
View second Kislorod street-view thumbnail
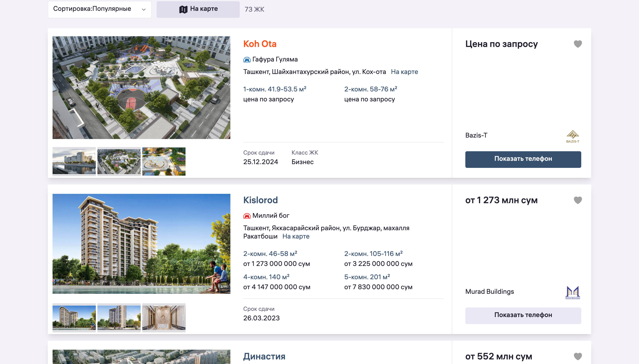pos(119,317)
